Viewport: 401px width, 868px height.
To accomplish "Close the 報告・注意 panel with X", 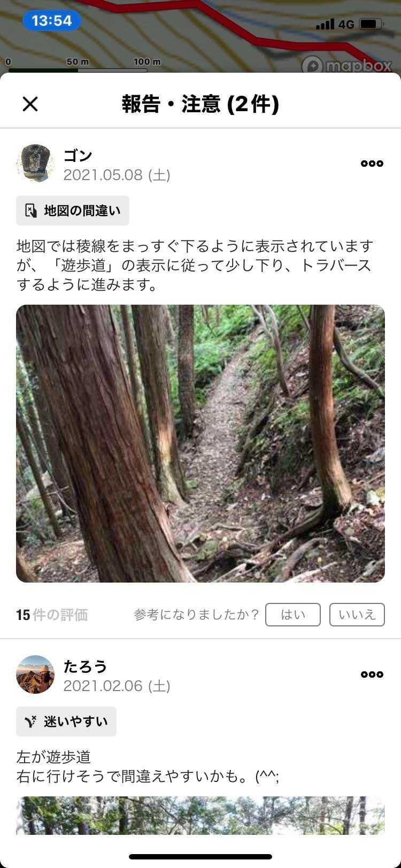I will pos(30,104).
